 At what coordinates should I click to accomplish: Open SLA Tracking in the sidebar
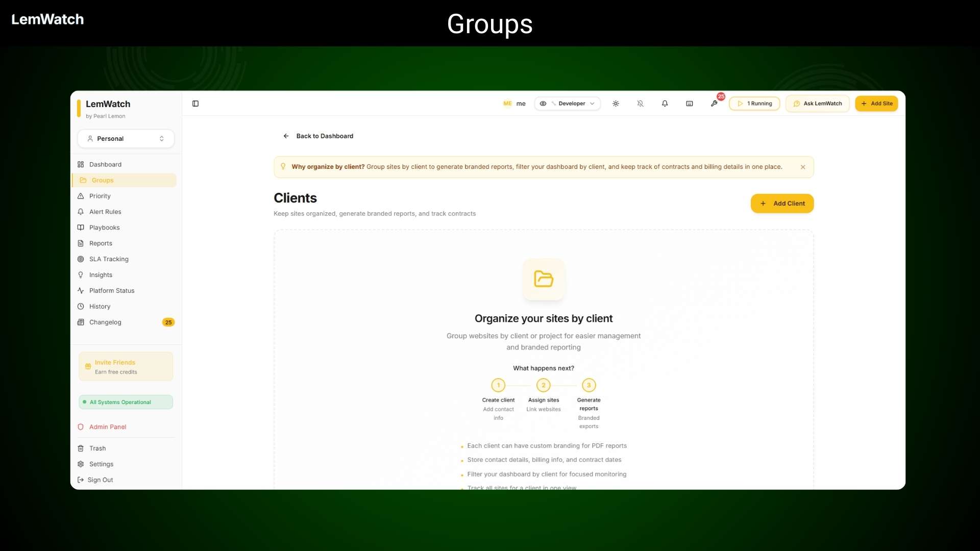click(x=109, y=259)
